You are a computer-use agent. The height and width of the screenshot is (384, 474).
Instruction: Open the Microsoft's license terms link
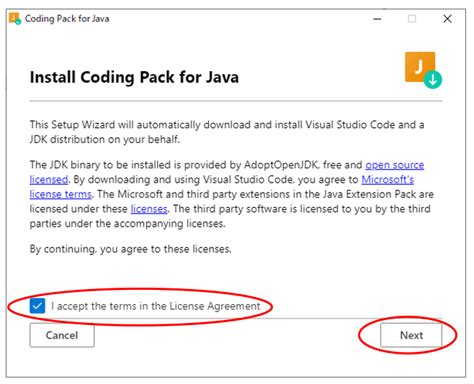click(x=388, y=180)
